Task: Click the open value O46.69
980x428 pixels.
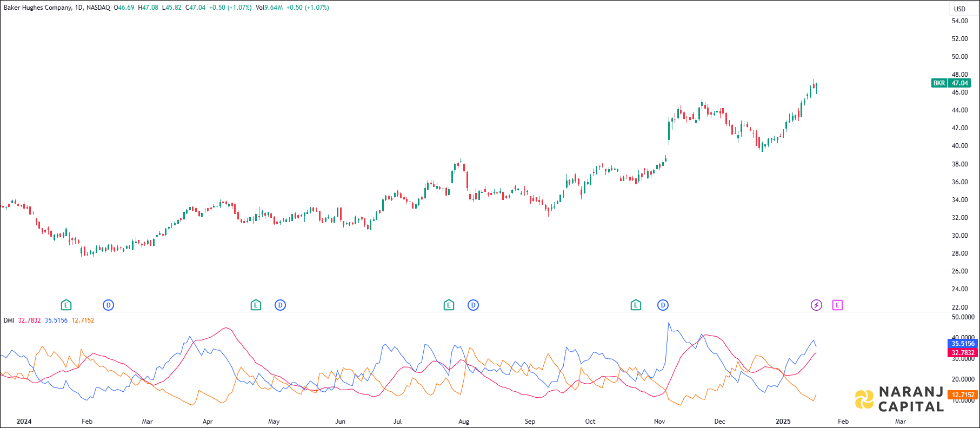Action: coord(124,8)
